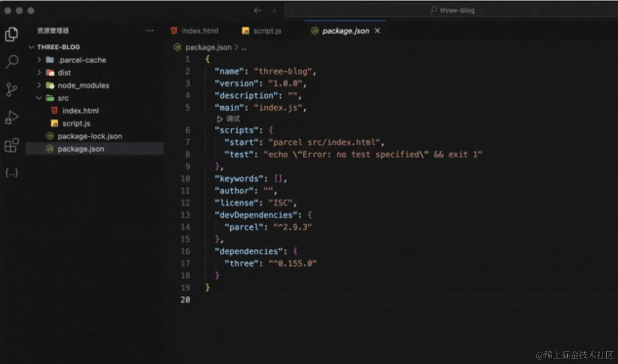This screenshot has height=364, width=618.
Task: Go forward with the navigation arrow
Action: [272, 10]
